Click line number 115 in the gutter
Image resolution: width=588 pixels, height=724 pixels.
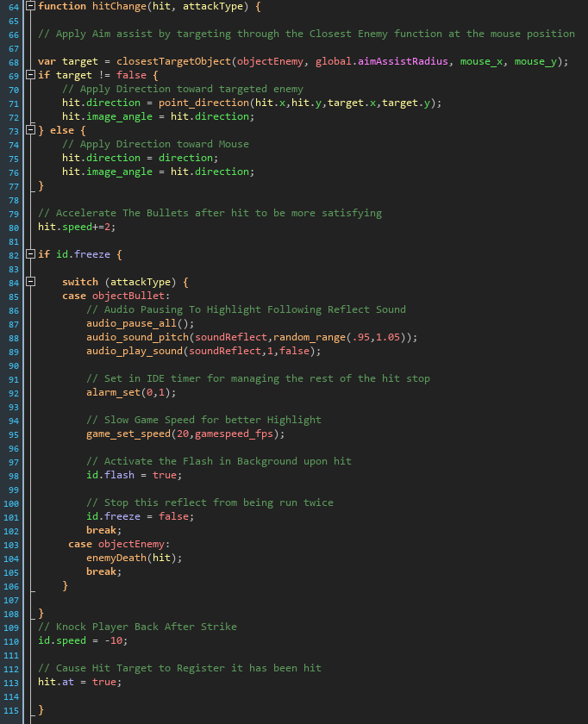coord(11,710)
